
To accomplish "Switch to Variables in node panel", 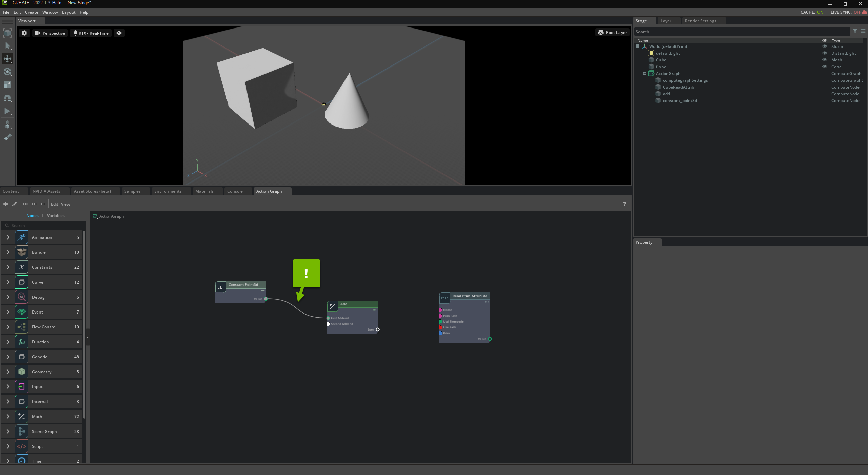I will (56, 216).
